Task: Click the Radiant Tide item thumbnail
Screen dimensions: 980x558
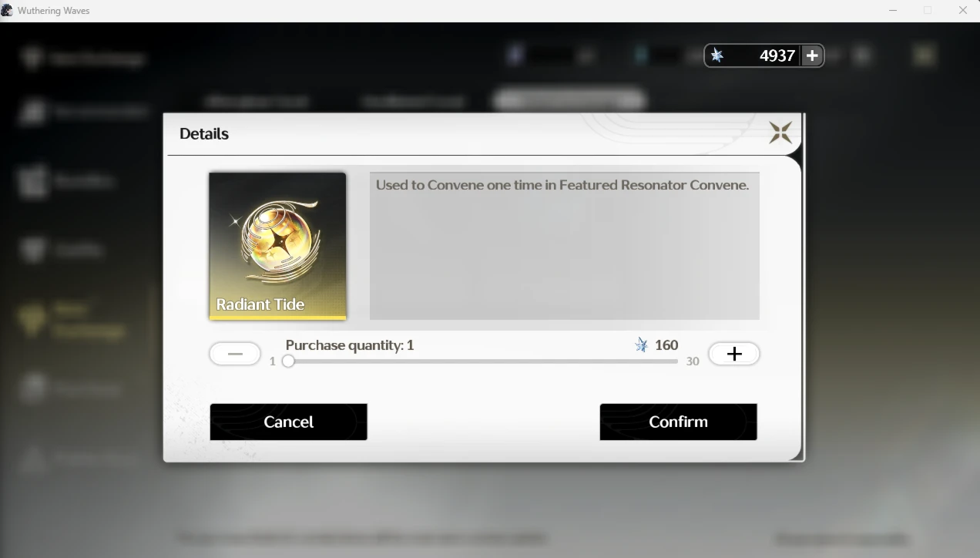Action: [277, 246]
